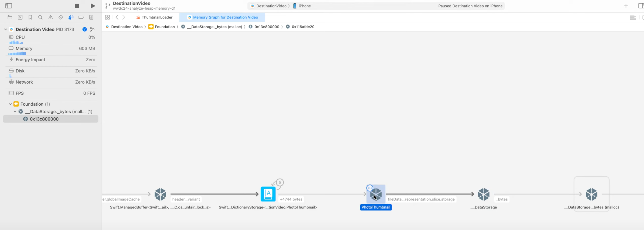The width and height of the screenshot is (644, 230).
Task: Stop the running Destination Video app
Action: pos(77,6)
